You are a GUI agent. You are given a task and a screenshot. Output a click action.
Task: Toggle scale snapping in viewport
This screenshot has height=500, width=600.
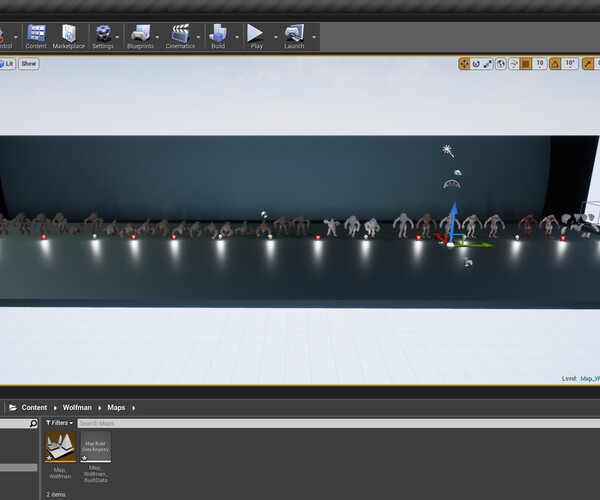[x=588, y=64]
